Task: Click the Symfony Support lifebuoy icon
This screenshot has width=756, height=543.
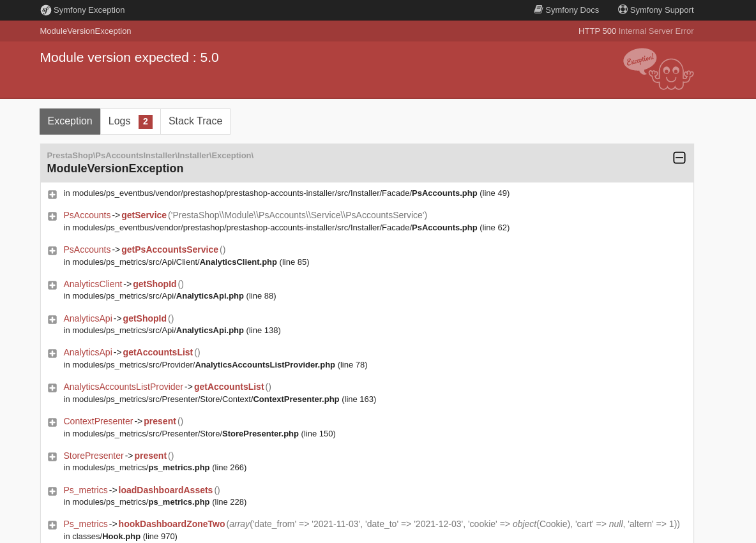Action: click(x=623, y=10)
